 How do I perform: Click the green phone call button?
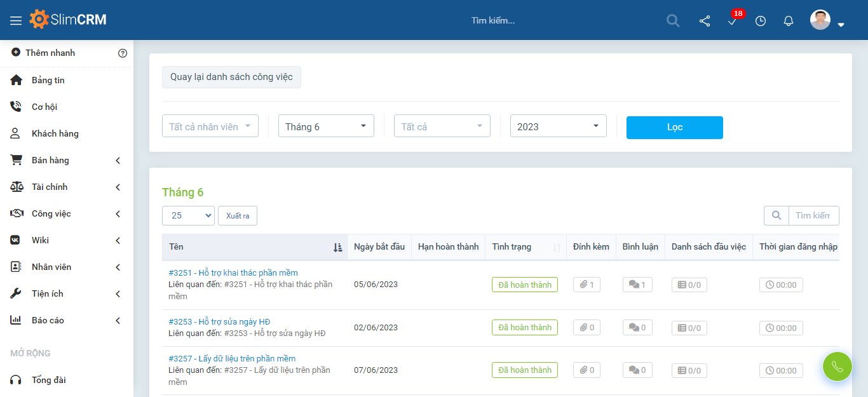pyautogui.click(x=837, y=367)
